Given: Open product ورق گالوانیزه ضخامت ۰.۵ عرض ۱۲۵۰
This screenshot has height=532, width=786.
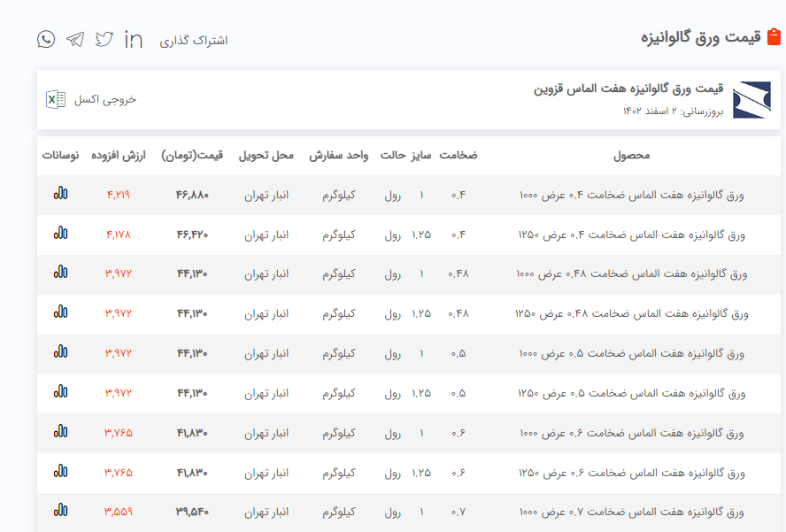Looking at the screenshot, I should (x=631, y=393).
